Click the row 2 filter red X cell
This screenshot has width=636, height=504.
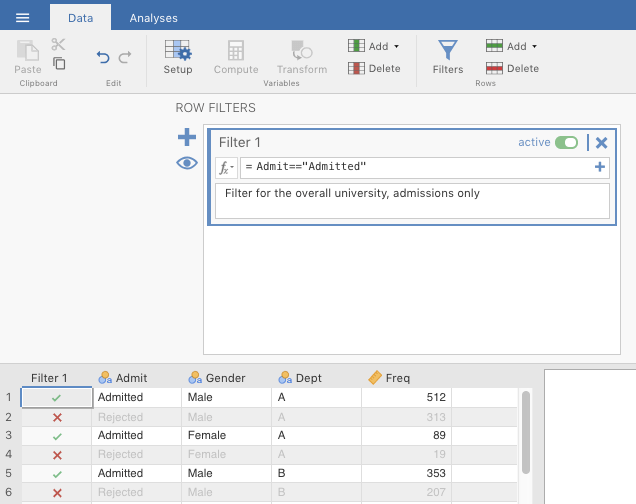tap(57, 417)
